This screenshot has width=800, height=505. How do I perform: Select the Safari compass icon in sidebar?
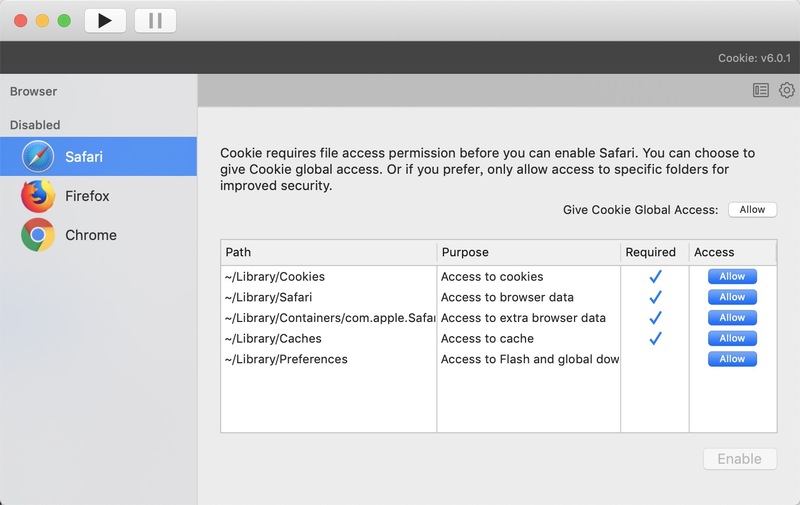click(39, 157)
